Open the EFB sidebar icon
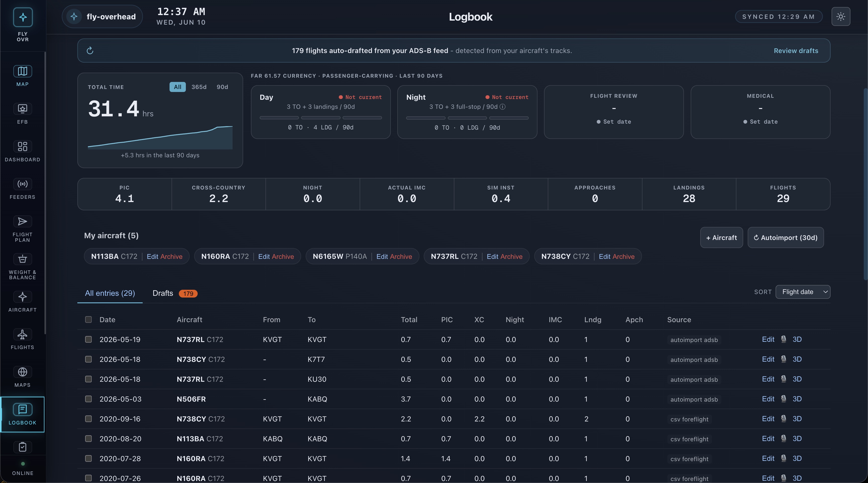Viewport: 868px width, 483px height. [23, 109]
